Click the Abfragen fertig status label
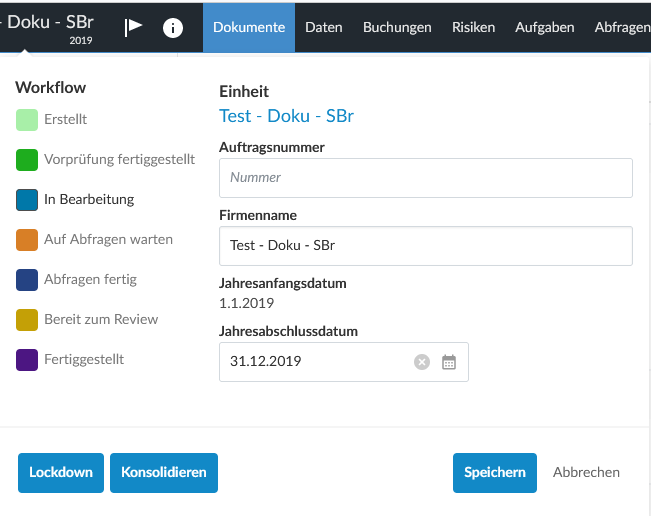651x516 pixels. 91,279
